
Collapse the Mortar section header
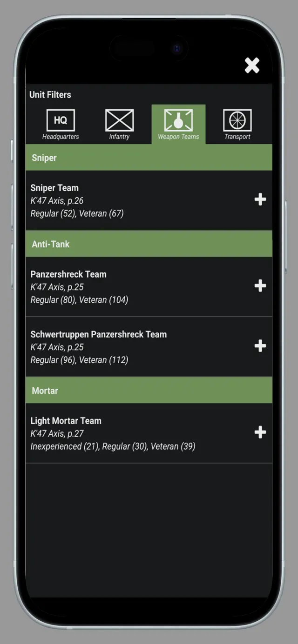[x=149, y=390]
